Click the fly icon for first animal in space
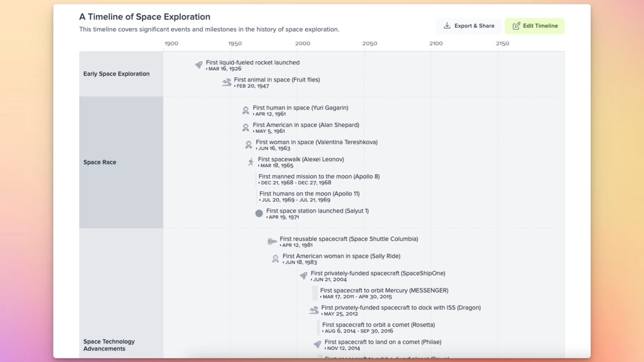 pyautogui.click(x=227, y=82)
